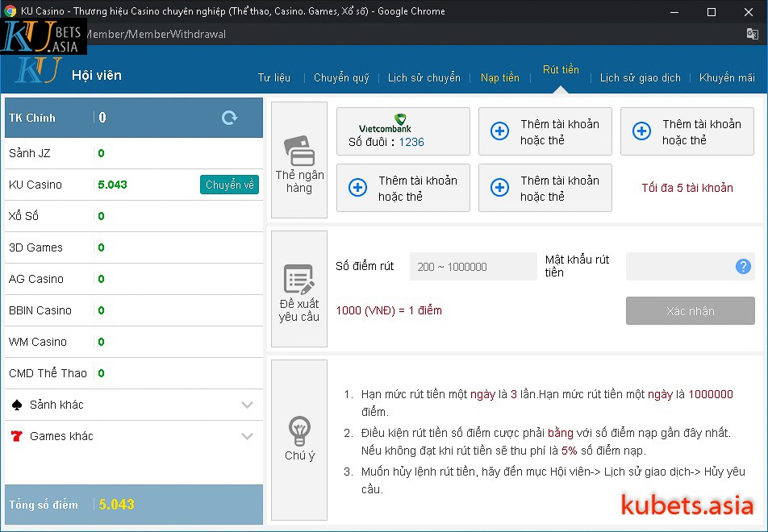Viewport: 768px width, 532px height.
Task: Click the red 7 icon beside Games khác
Action: click(x=17, y=436)
